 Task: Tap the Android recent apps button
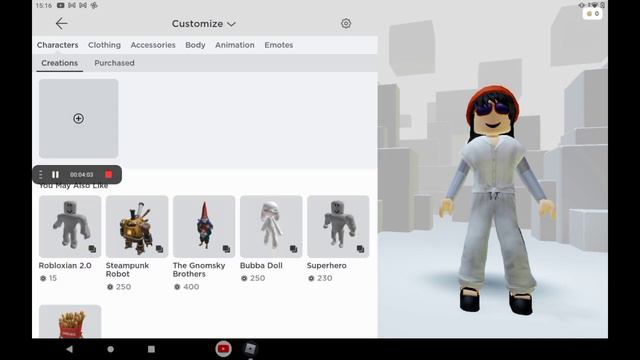151,349
